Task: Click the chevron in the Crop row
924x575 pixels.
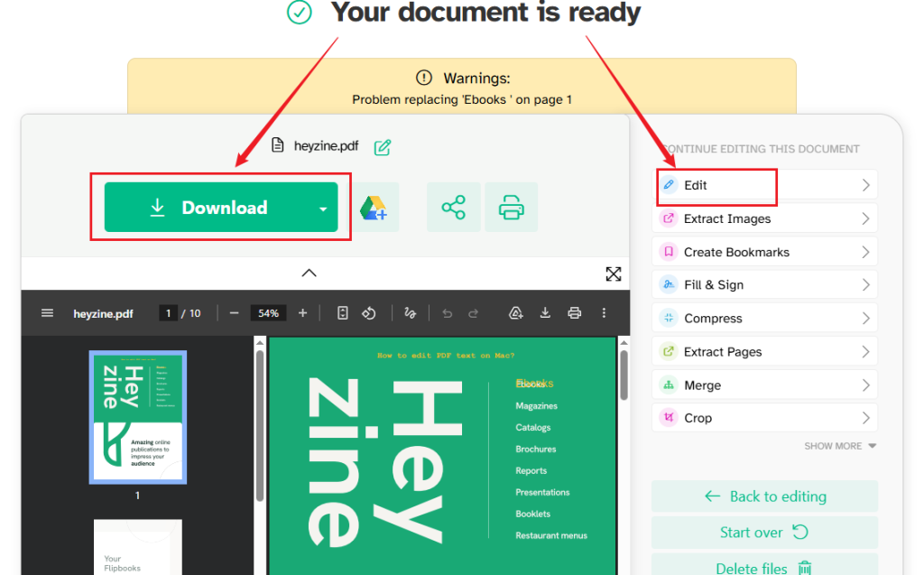Action: pos(865,418)
